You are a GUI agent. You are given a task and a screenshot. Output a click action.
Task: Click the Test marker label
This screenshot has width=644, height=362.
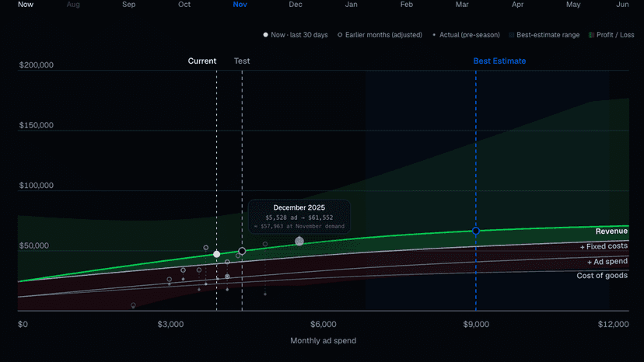[x=242, y=61]
